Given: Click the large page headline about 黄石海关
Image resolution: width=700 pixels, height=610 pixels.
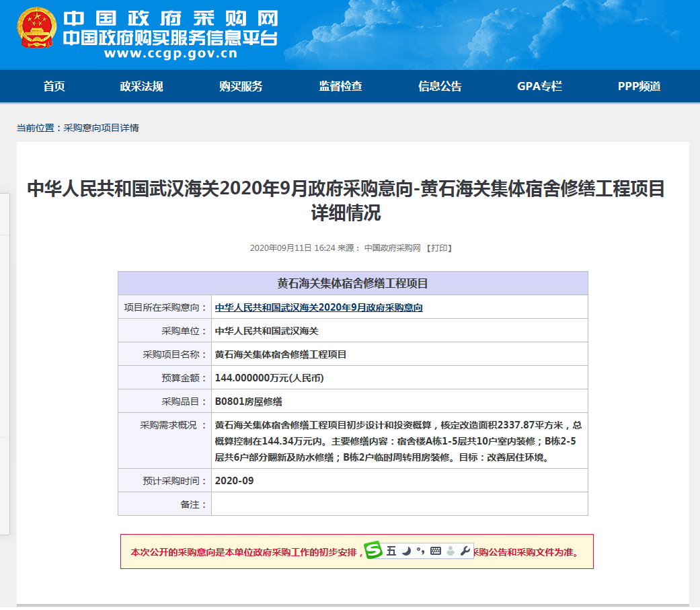Looking at the screenshot, I should tap(346, 200).
